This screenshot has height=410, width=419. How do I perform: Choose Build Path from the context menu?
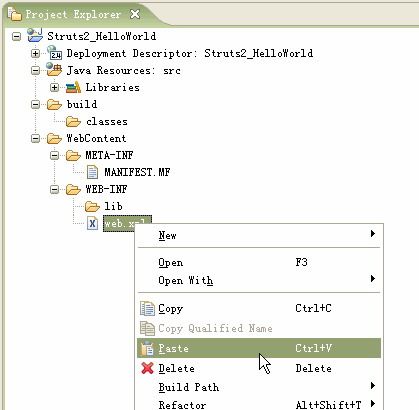[259, 387]
